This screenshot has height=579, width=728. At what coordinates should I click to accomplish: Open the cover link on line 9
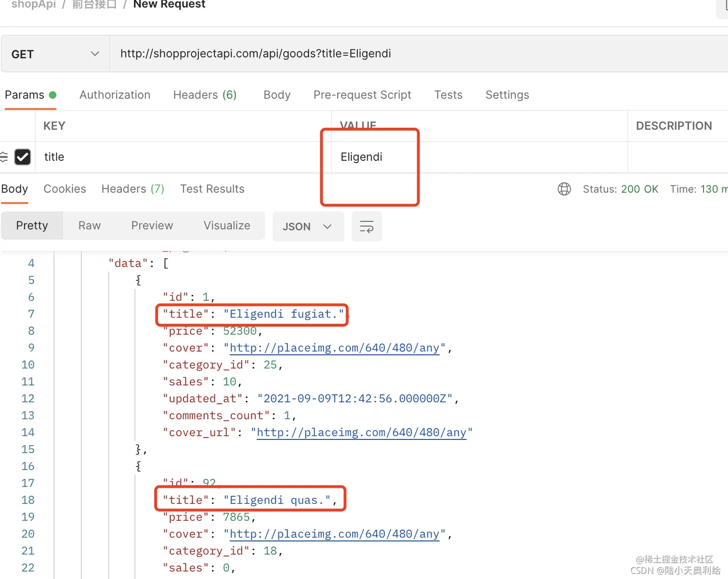click(x=335, y=348)
